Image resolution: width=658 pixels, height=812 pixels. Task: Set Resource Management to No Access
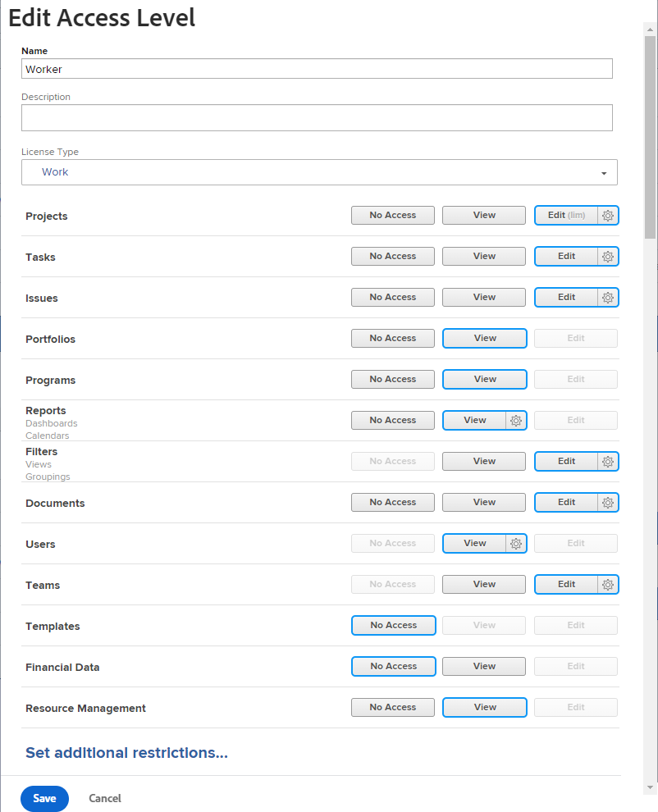pyautogui.click(x=393, y=707)
